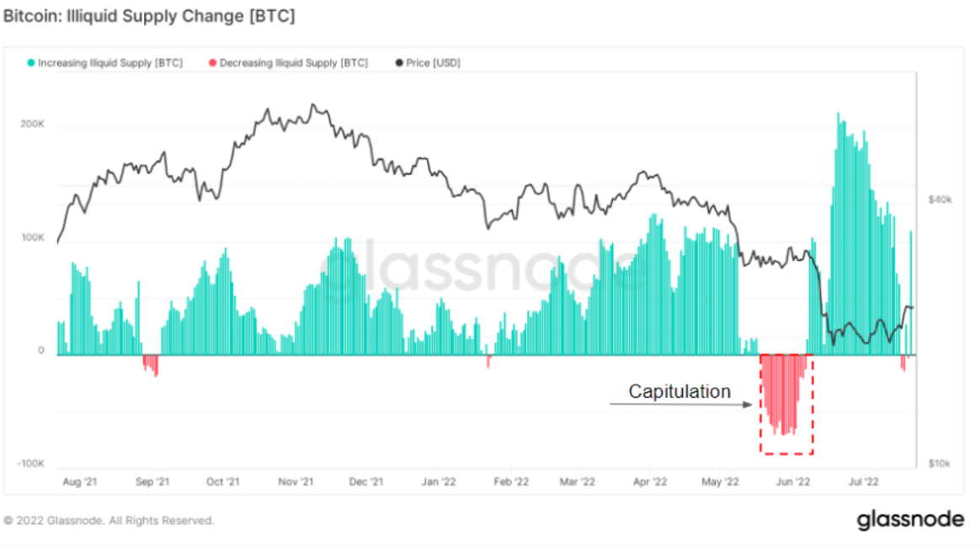Screen dimensions: 980x546
Task: Click the -100K left axis label
Action: tap(30, 464)
